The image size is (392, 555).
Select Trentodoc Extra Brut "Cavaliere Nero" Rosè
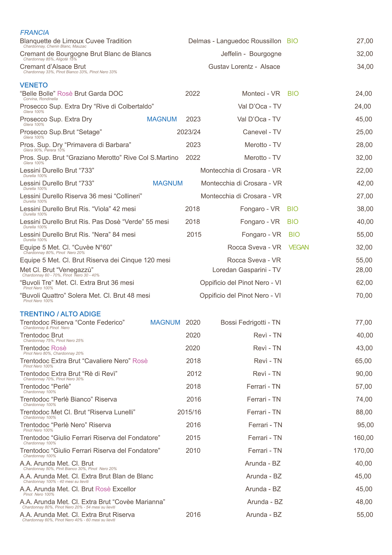(x=84, y=361)
